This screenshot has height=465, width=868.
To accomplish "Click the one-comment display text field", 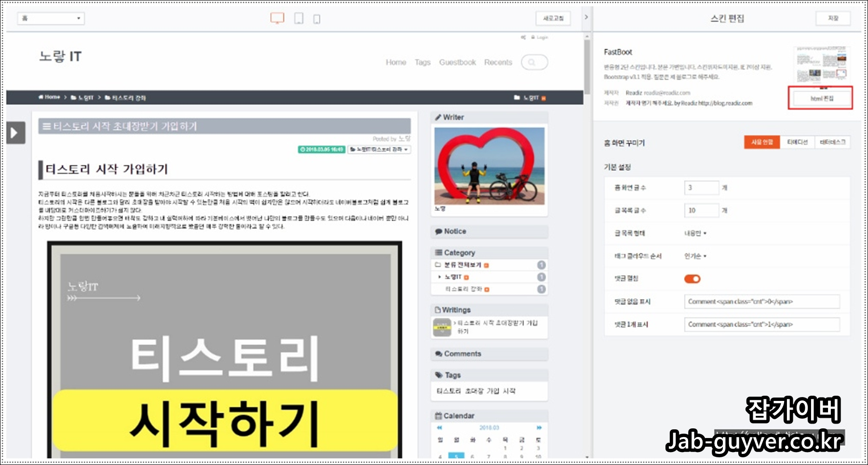I will coord(762,324).
